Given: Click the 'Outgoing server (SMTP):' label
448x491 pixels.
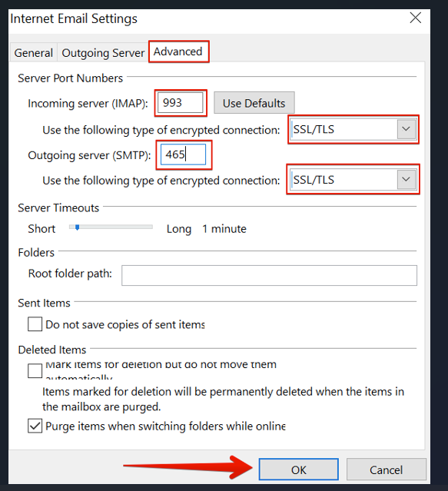Looking at the screenshot, I should click(x=90, y=155).
